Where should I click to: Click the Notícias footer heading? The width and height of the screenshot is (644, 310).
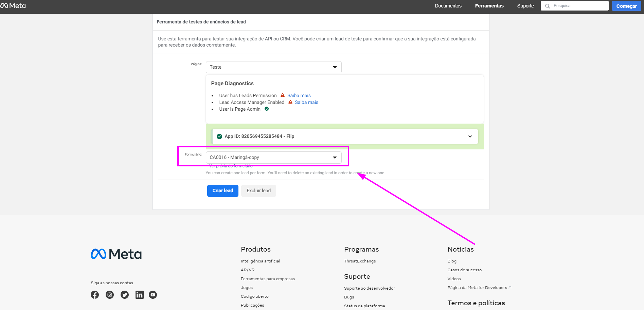tap(460, 249)
